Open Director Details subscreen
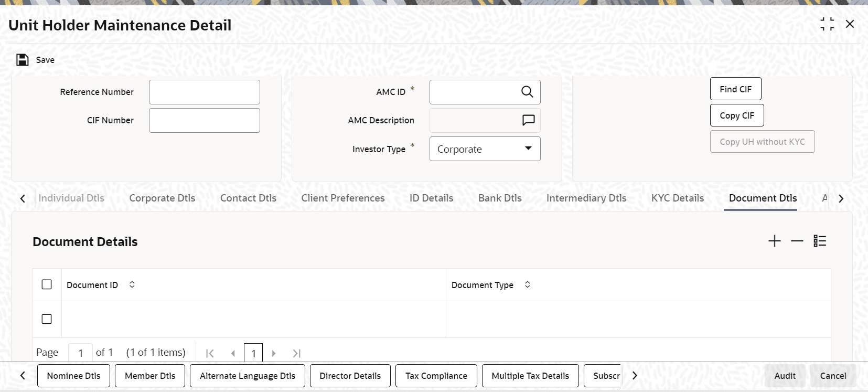Viewport: 868px width, 392px height. [x=350, y=376]
